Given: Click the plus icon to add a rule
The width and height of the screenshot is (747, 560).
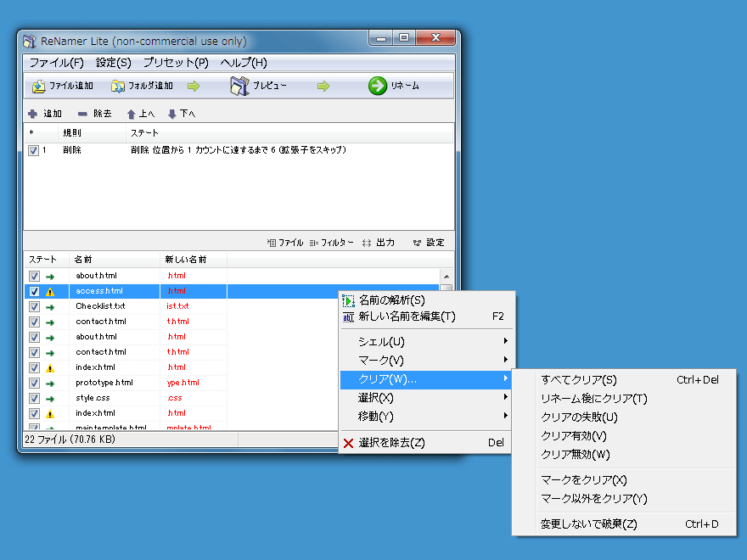Looking at the screenshot, I should pyautogui.click(x=32, y=114).
